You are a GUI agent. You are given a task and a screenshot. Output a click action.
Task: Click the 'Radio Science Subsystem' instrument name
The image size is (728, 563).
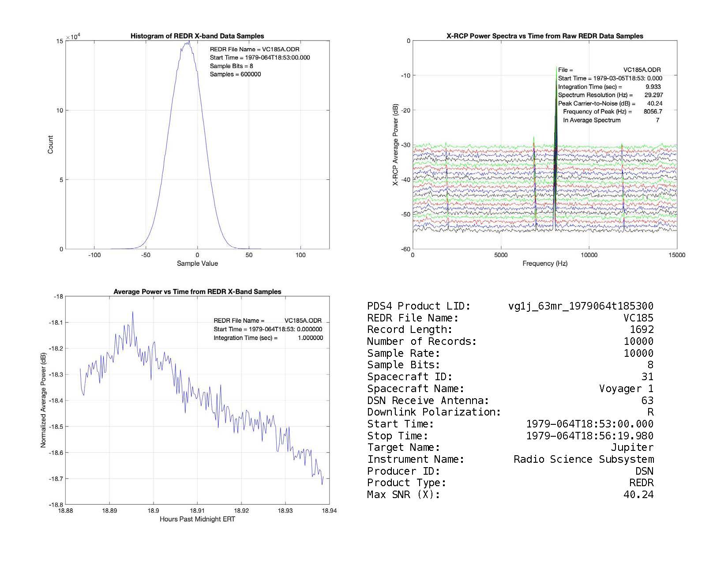coord(583,459)
